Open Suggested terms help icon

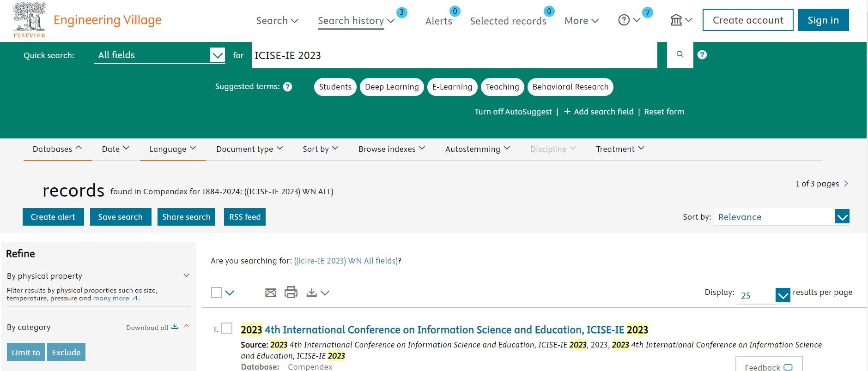pos(288,87)
